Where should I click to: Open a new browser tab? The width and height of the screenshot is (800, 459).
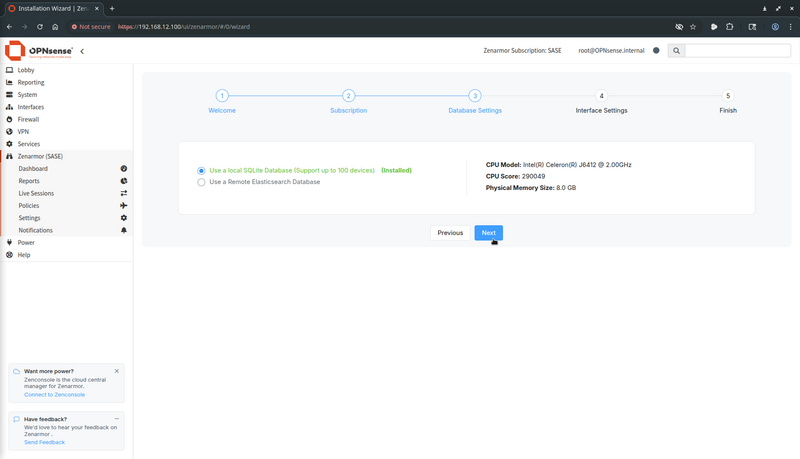[x=112, y=8]
